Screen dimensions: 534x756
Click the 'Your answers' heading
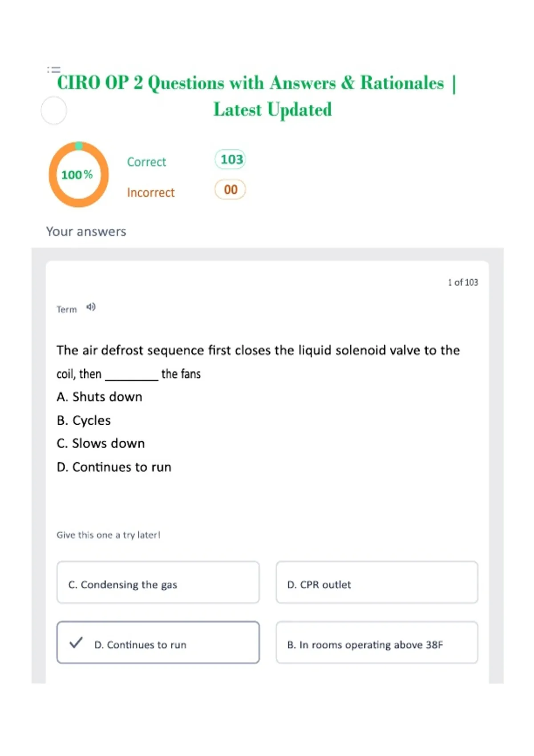click(x=86, y=232)
